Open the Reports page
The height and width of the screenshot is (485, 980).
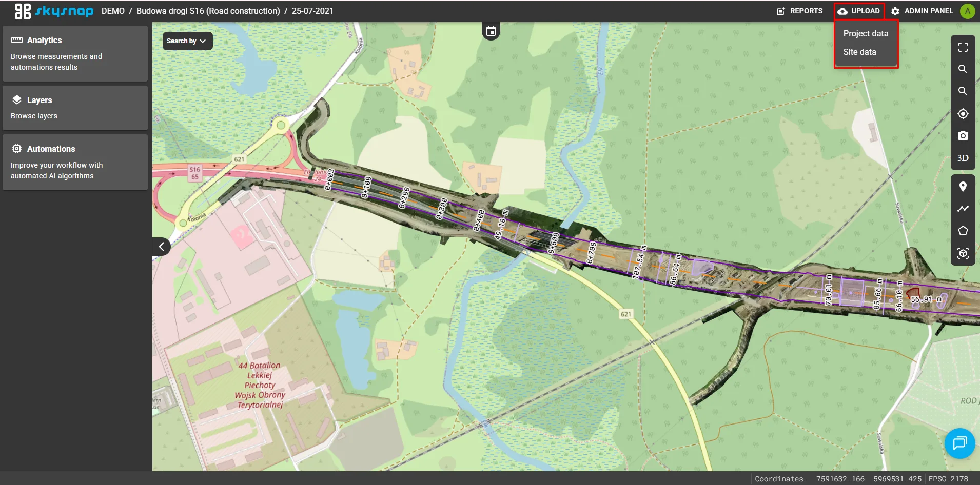pyautogui.click(x=800, y=11)
